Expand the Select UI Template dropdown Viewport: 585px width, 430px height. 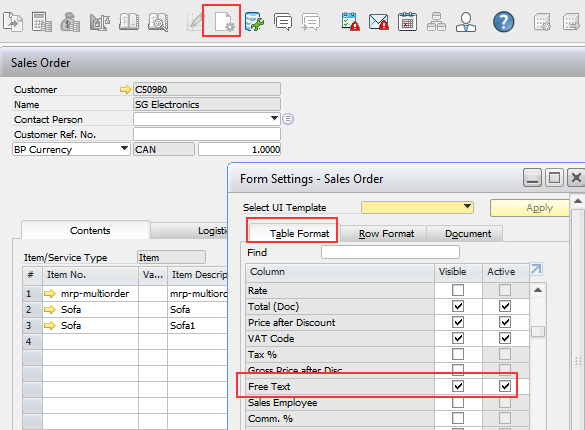pos(467,207)
